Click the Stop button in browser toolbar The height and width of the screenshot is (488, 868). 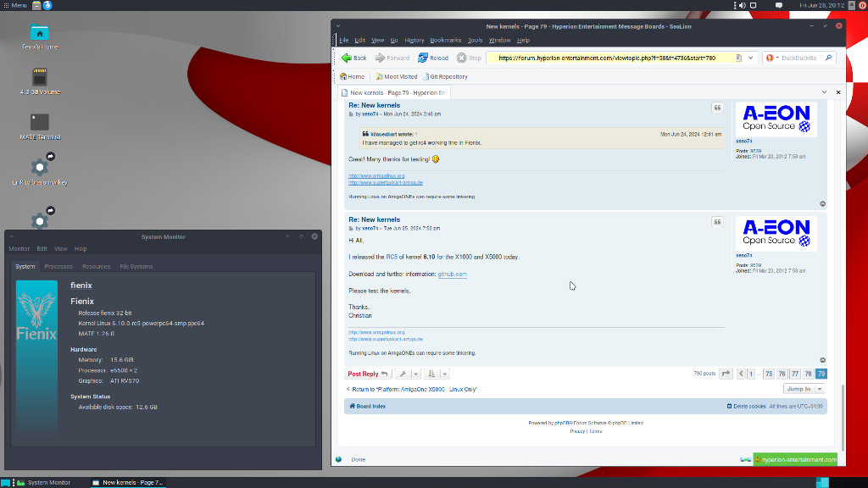pyautogui.click(x=469, y=58)
